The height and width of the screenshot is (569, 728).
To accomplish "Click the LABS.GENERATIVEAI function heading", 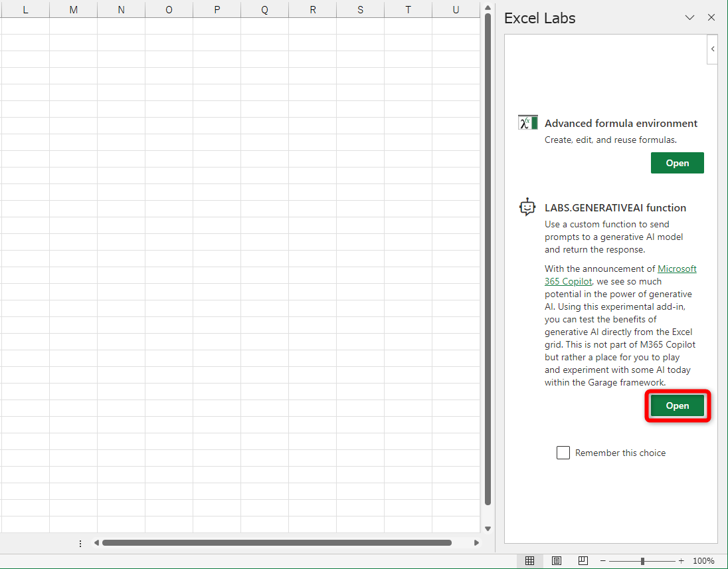I will pos(615,207).
